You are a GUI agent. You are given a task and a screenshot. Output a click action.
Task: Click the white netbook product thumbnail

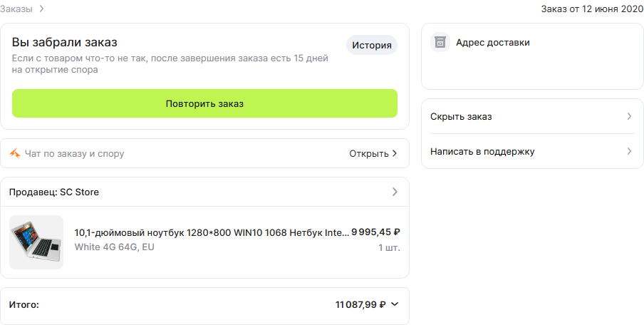click(x=36, y=242)
